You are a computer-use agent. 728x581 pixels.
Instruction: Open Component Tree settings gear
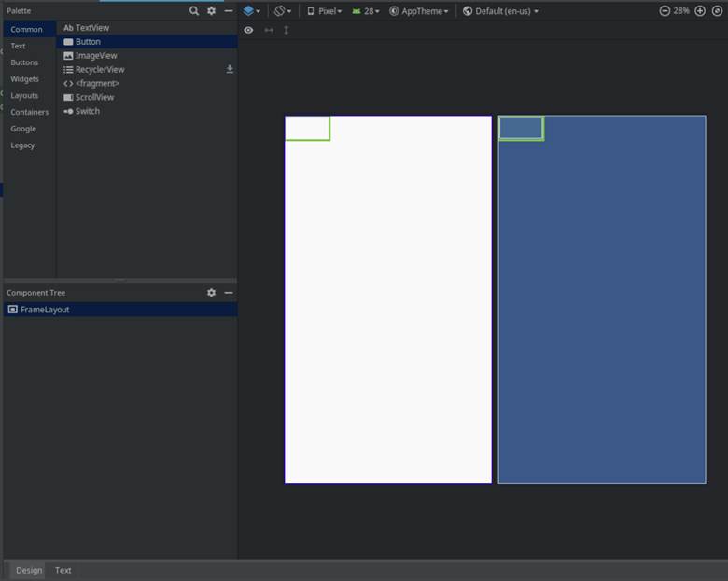pyautogui.click(x=211, y=292)
